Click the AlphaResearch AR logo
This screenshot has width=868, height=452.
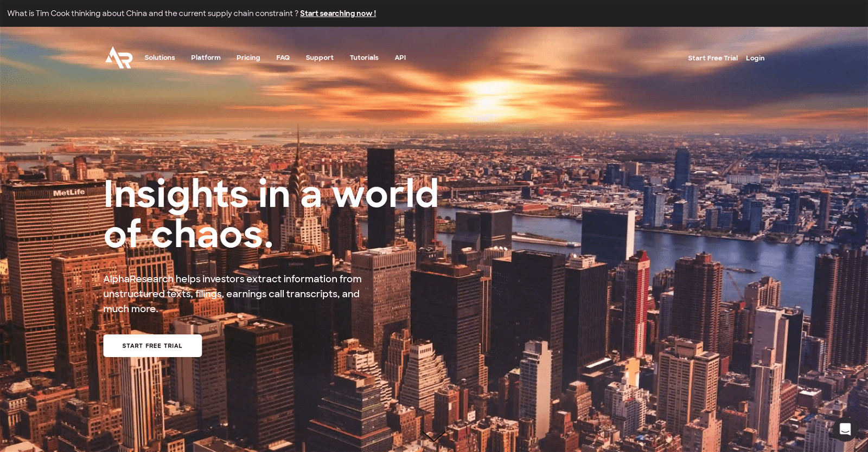(x=119, y=57)
